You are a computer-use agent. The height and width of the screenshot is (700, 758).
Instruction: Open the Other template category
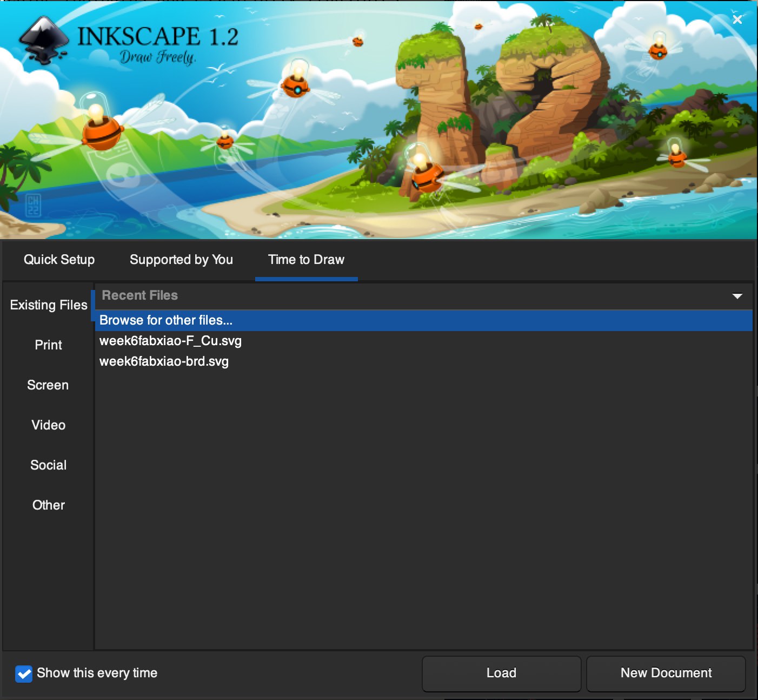49,505
